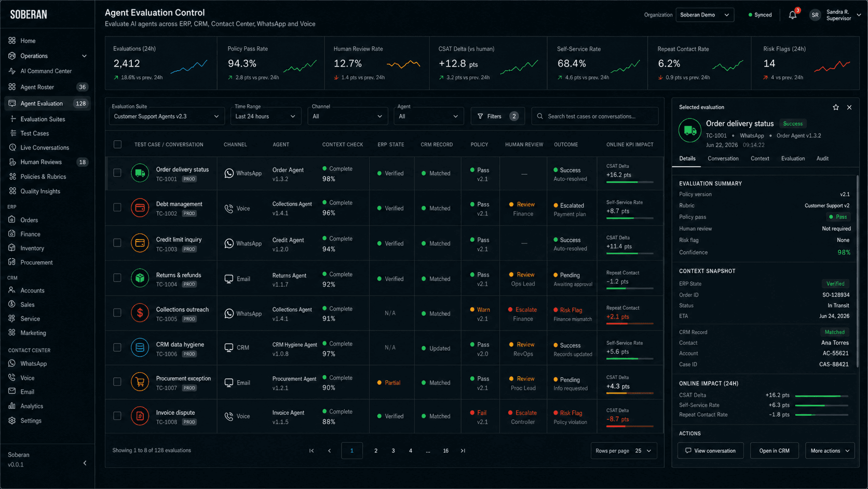Go to page 2 of evaluations
Viewport: 868px width, 489px height.
pyautogui.click(x=376, y=451)
